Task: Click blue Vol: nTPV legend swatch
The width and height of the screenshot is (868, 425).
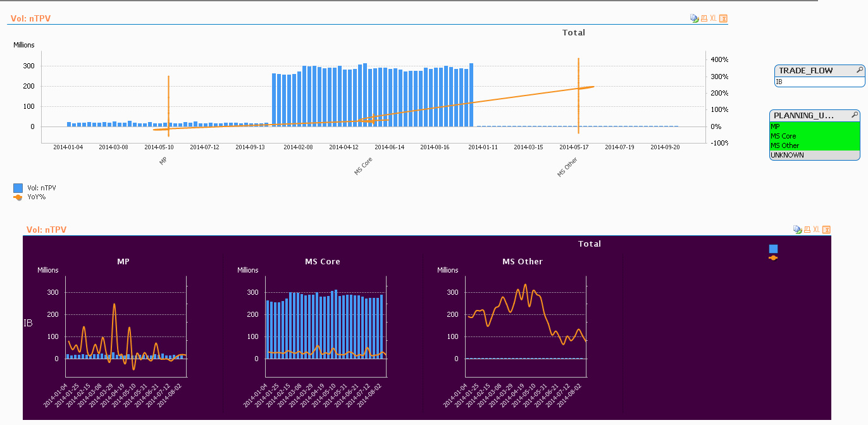Action: pyautogui.click(x=18, y=188)
